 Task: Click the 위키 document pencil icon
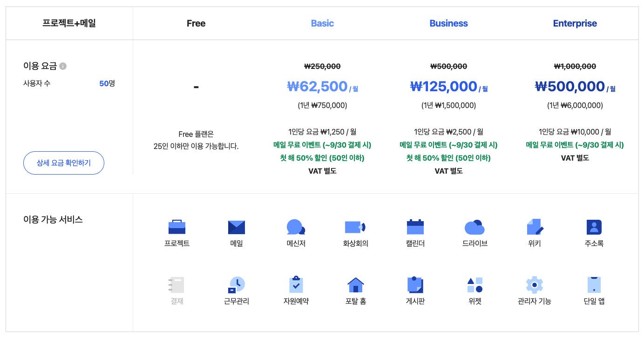pyautogui.click(x=535, y=227)
